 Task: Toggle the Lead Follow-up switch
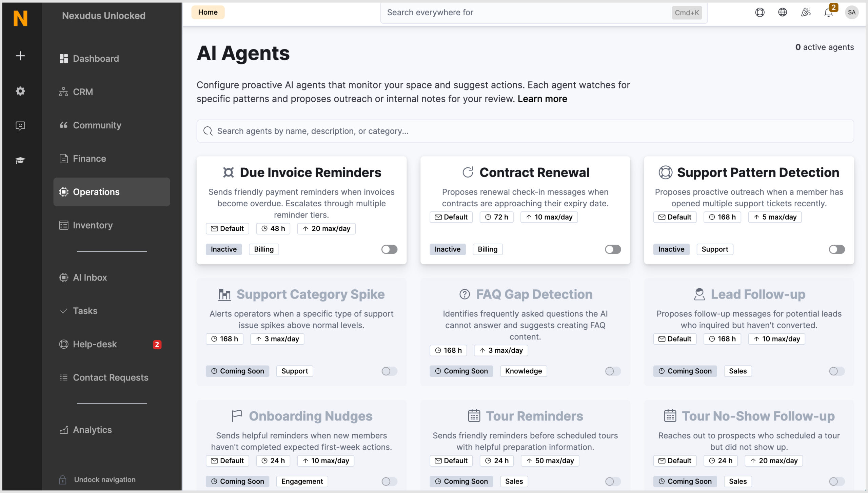(x=836, y=371)
